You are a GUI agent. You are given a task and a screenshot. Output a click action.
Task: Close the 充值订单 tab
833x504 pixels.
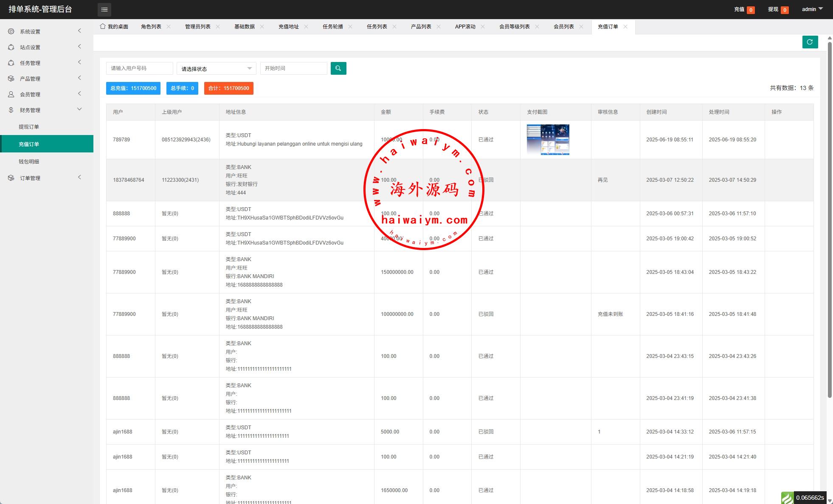coord(625,26)
